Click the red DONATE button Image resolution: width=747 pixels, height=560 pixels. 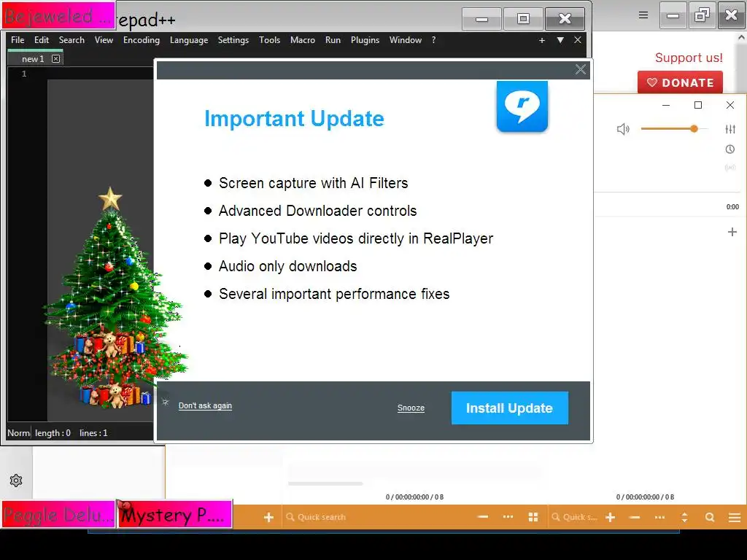[x=680, y=82]
